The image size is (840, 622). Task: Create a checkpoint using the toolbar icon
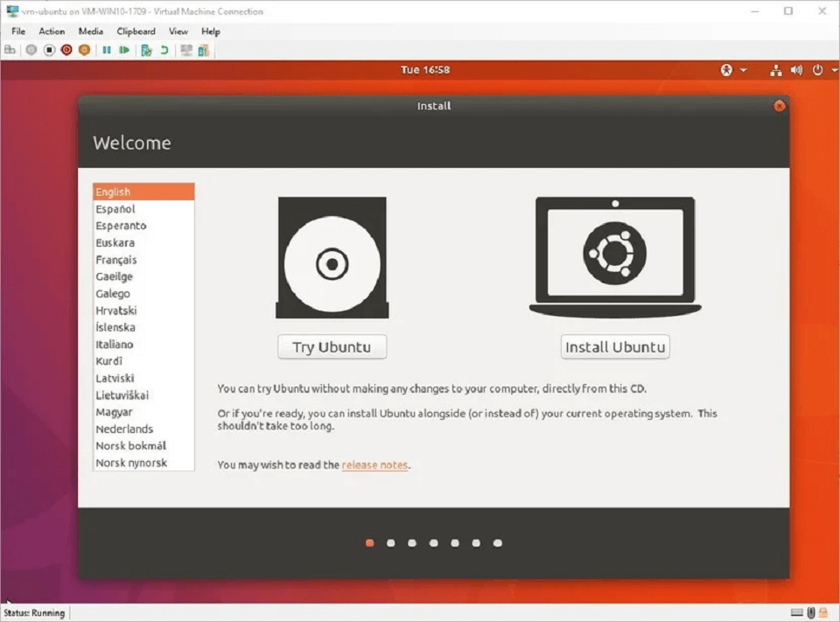(x=146, y=51)
